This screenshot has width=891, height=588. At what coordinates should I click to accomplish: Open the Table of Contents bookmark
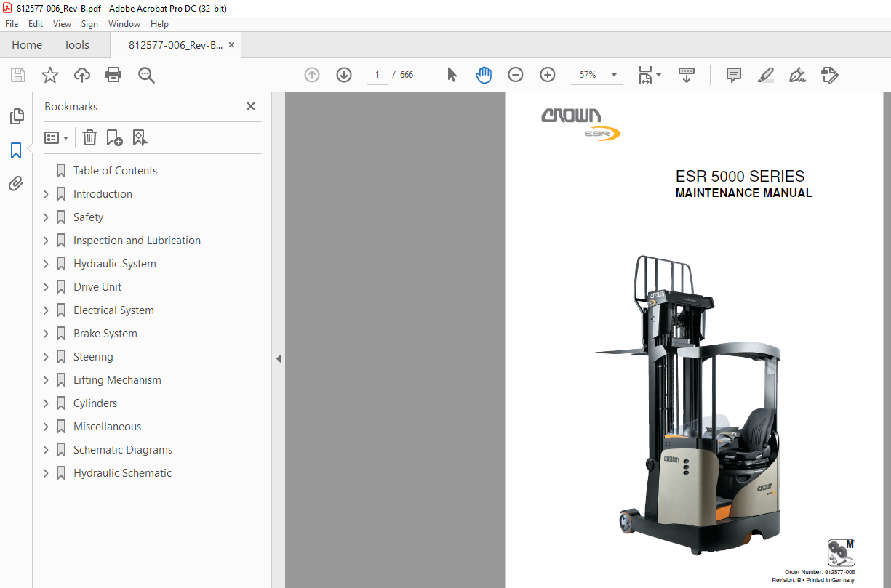(115, 171)
